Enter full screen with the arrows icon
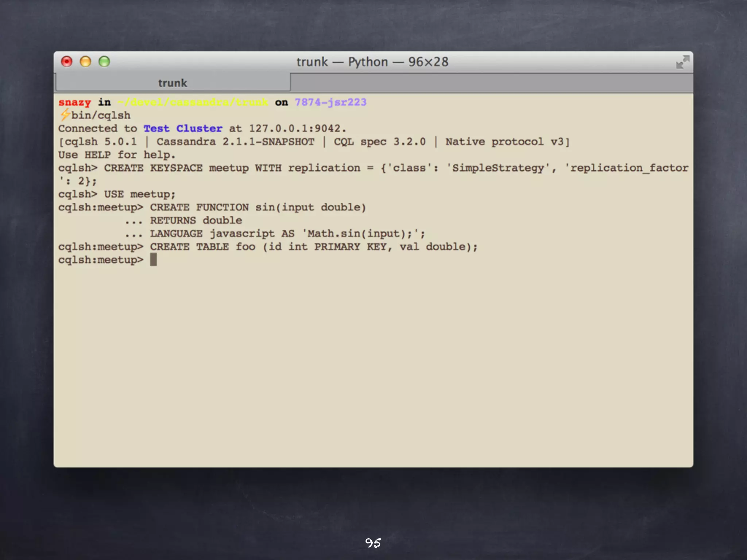Image resolution: width=747 pixels, height=560 pixels. click(x=682, y=62)
